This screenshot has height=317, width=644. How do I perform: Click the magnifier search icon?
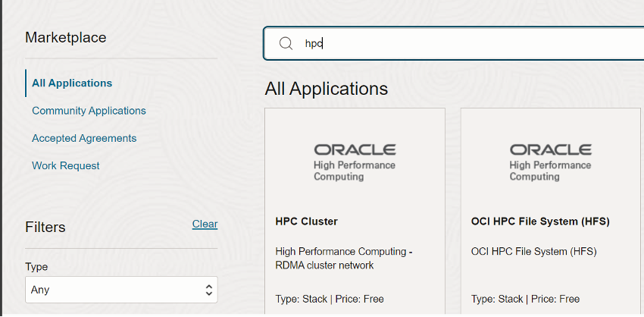[286, 43]
